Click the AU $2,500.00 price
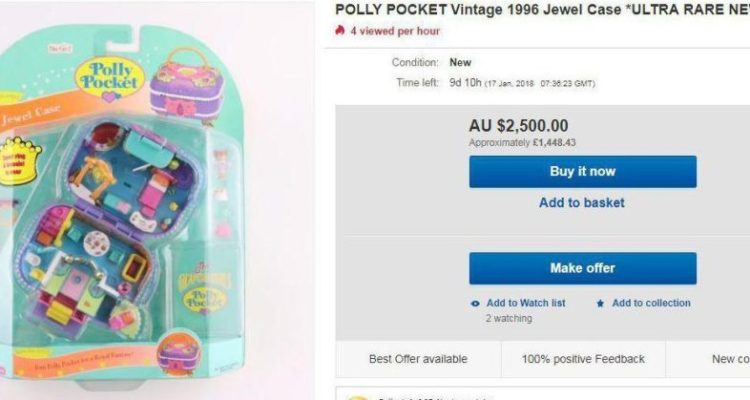750x400 pixels. pyautogui.click(x=518, y=126)
